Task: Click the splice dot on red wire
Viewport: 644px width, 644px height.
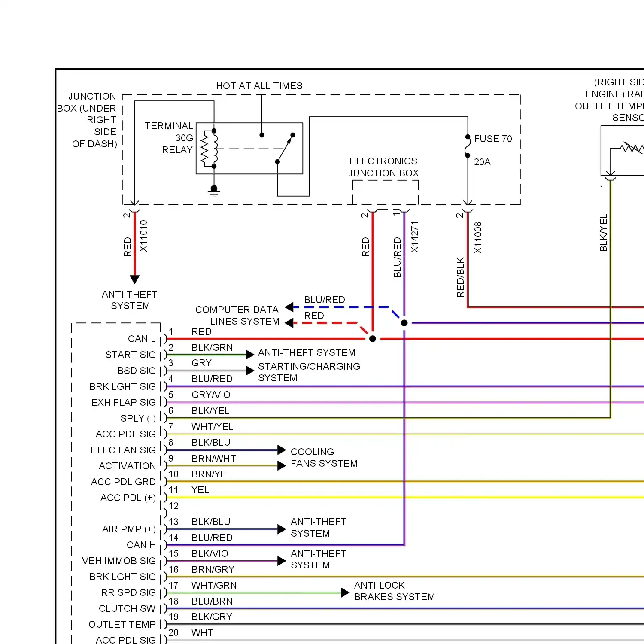Action: pyautogui.click(x=373, y=339)
